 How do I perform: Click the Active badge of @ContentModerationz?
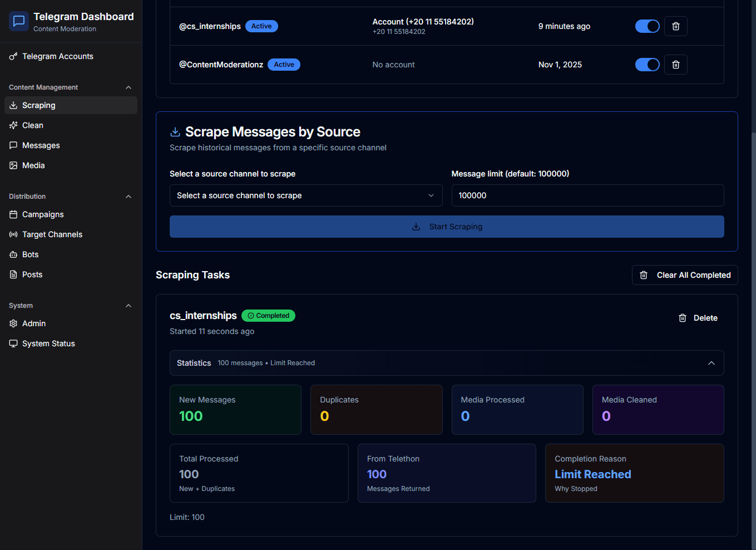284,65
